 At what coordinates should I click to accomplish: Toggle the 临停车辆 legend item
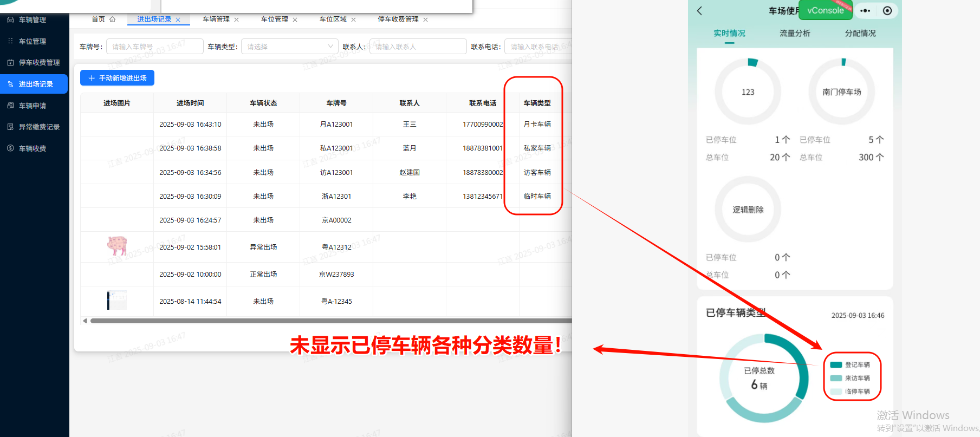[x=851, y=392]
